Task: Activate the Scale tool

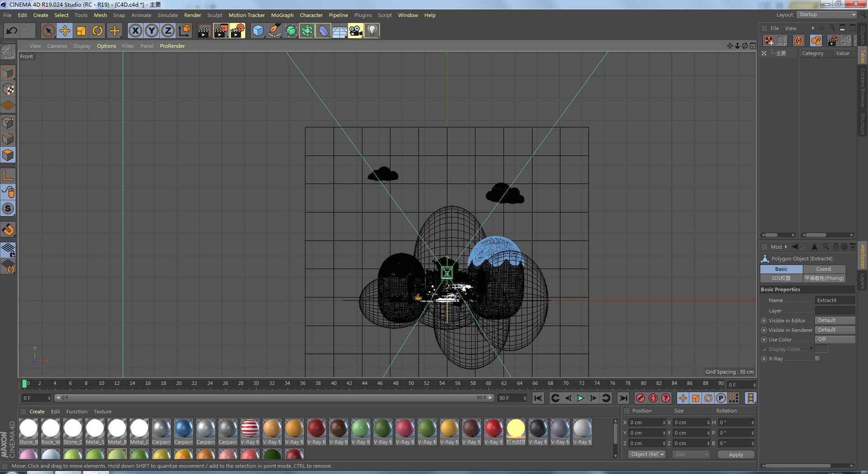Action: click(81, 31)
